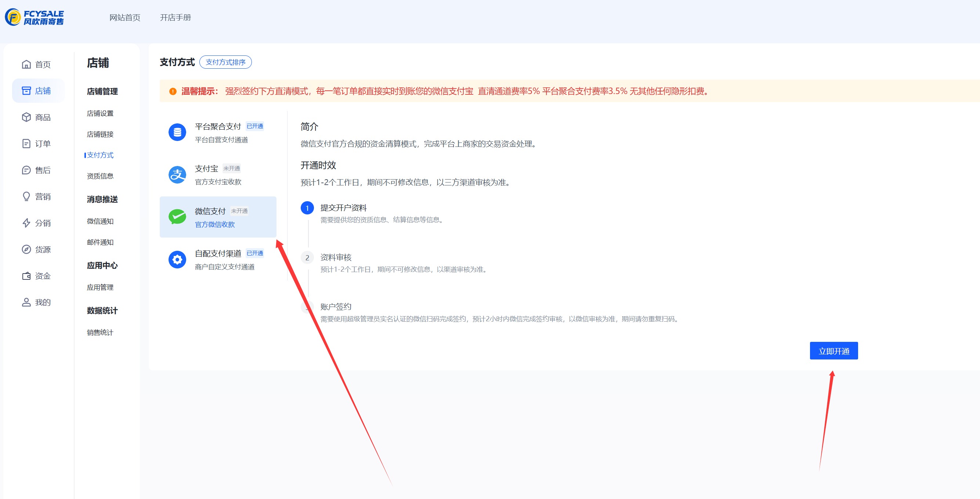This screenshot has height=499, width=980.
Task: Click the order document icon
Action: click(26, 144)
